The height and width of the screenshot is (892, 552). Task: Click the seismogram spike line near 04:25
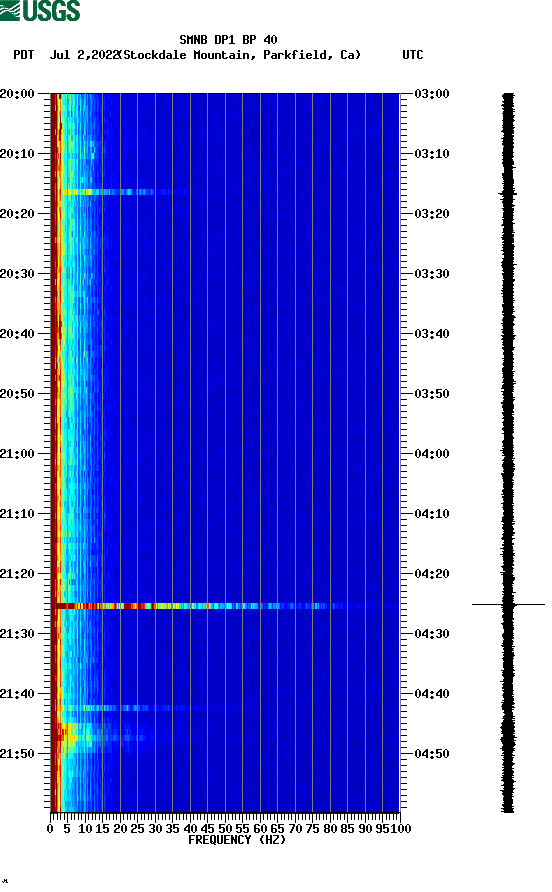[508, 604]
